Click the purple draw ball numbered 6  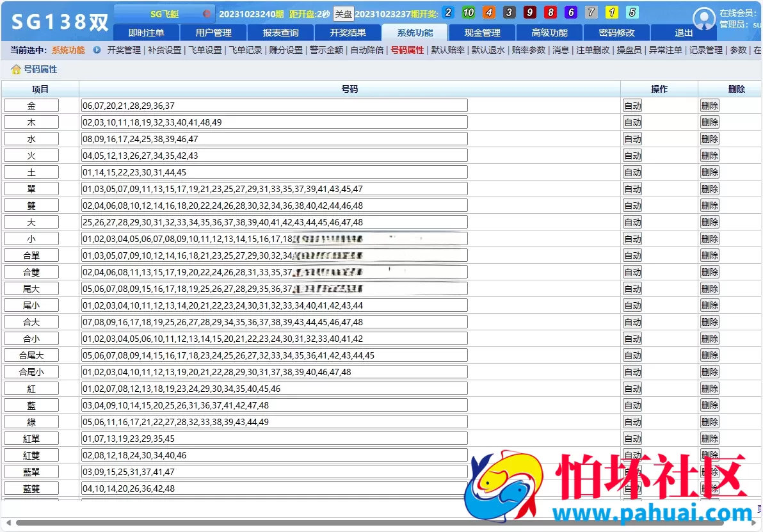pos(571,13)
